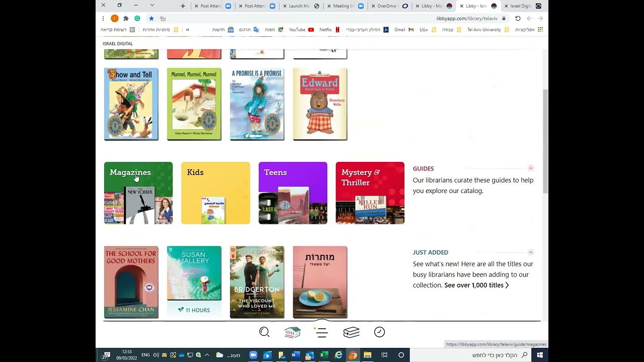Reload the page with the refresh icon
This screenshot has width=644, height=362.
tap(518, 19)
